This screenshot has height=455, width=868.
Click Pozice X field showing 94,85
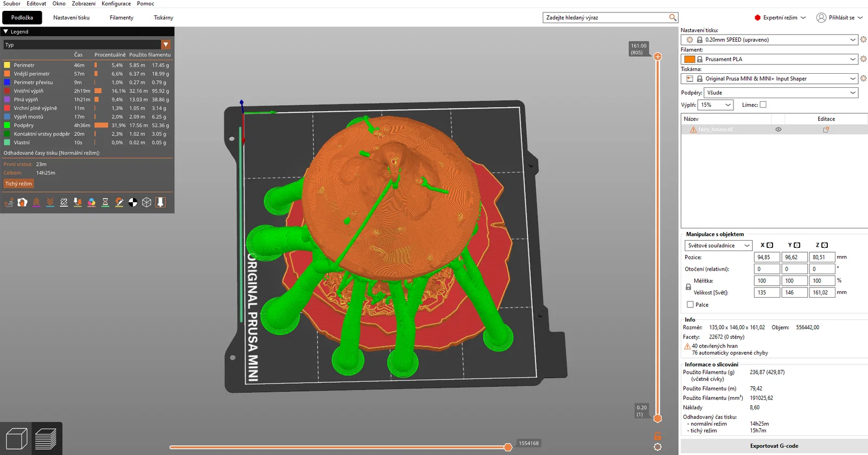pyautogui.click(x=767, y=257)
